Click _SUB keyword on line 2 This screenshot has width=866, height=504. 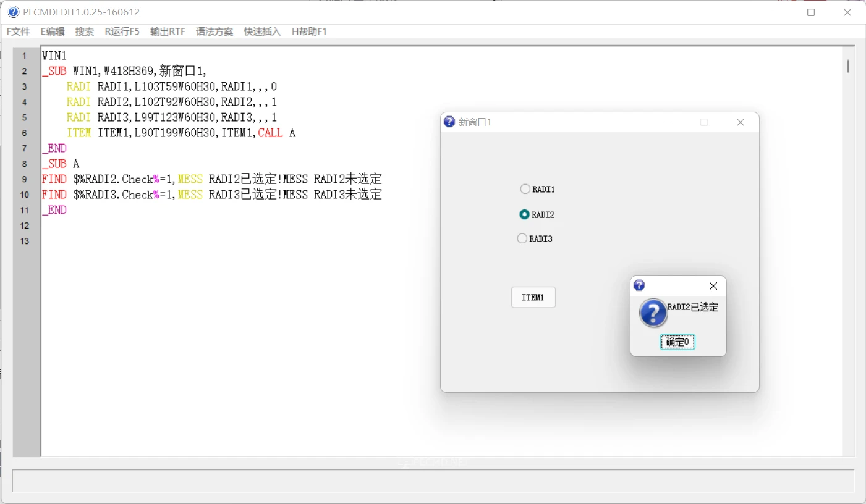(x=54, y=71)
